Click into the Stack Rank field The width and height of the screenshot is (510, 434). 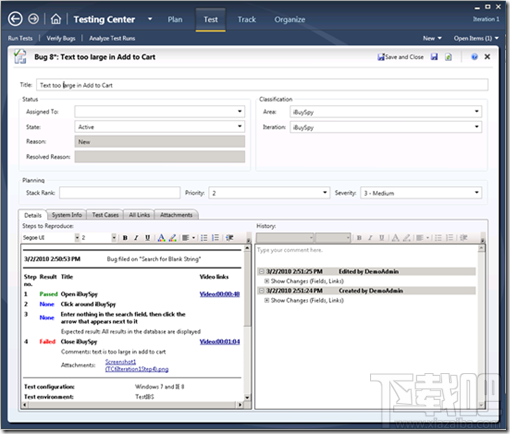point(120,193)
